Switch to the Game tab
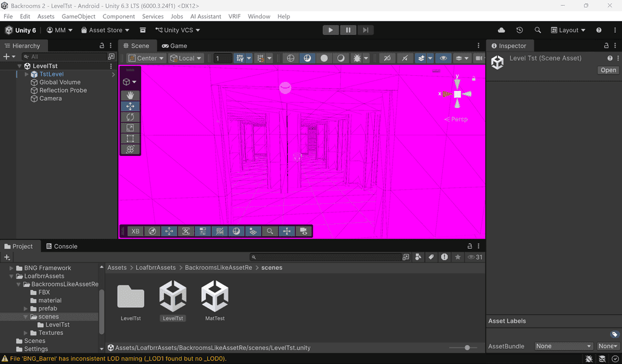 [174, 46]
